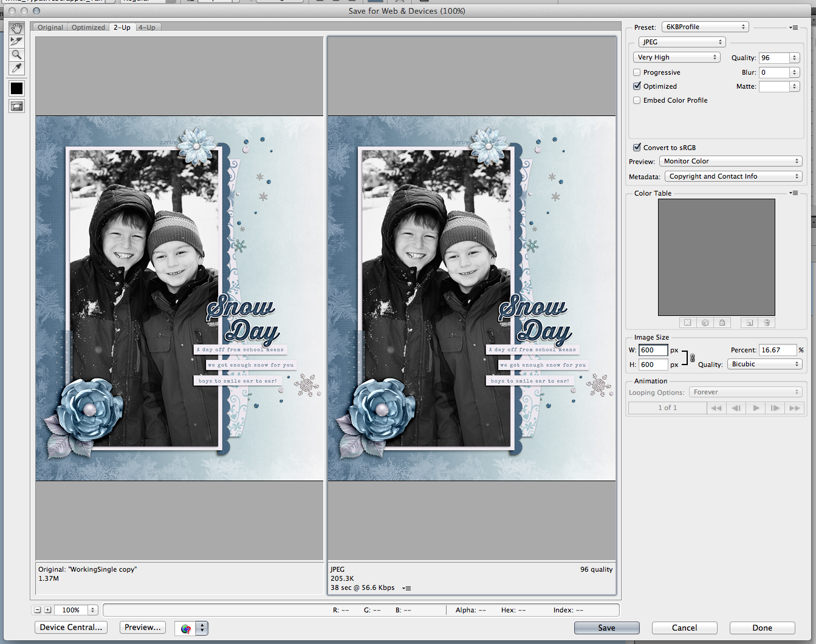The width and height of the screenshot is (816, 644).
Task: Switch to the Optimized tab
Action: pos(88,27)
